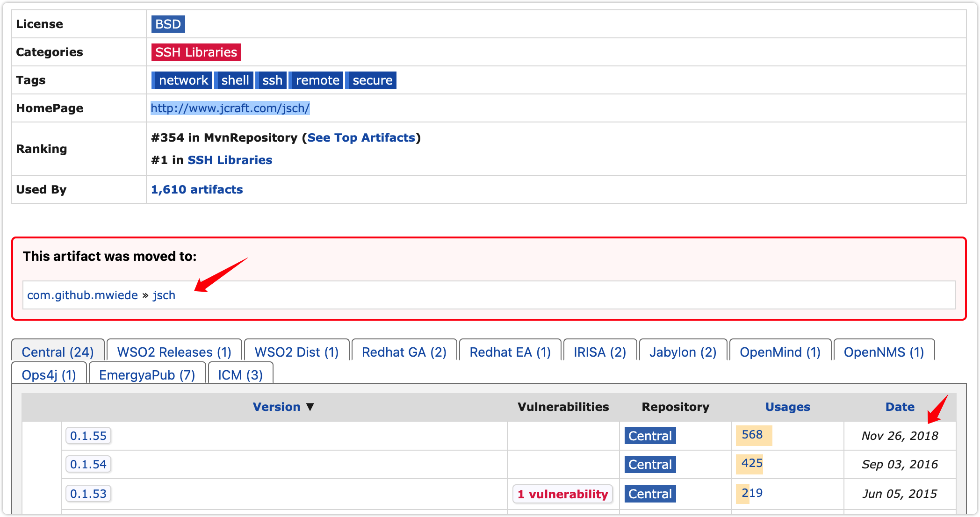This screenshot has height=517, width=980.
Task: Click the remote tag
Action: pos(317,80)
